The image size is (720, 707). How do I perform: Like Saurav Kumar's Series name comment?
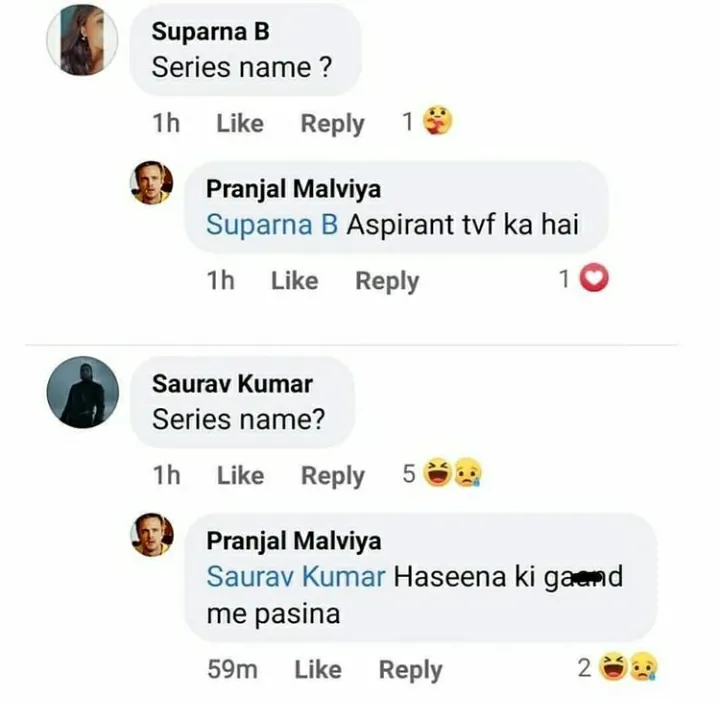click(241, 475)
